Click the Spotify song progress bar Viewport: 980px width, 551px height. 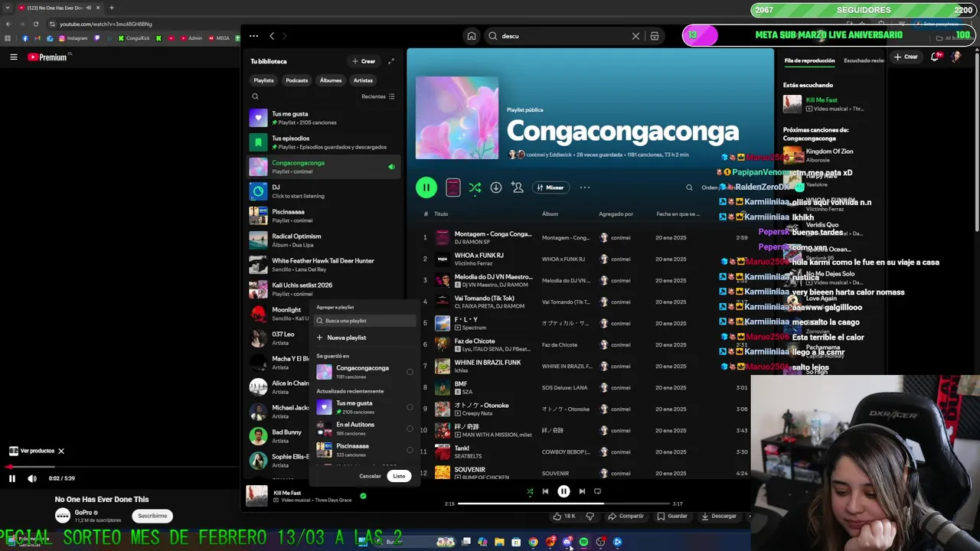click(x=563, y=504)
